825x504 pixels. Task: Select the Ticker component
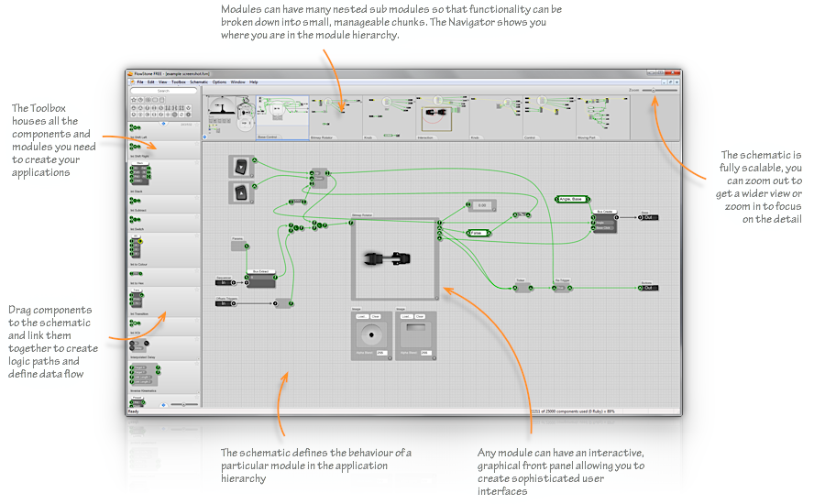pyautogui.click(x=522, y=287)
